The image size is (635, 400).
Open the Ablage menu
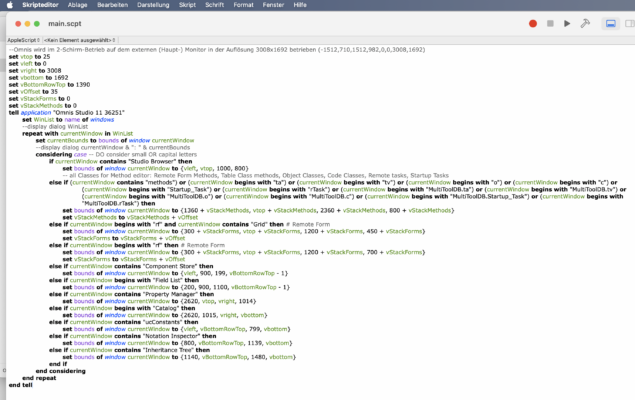84,4
